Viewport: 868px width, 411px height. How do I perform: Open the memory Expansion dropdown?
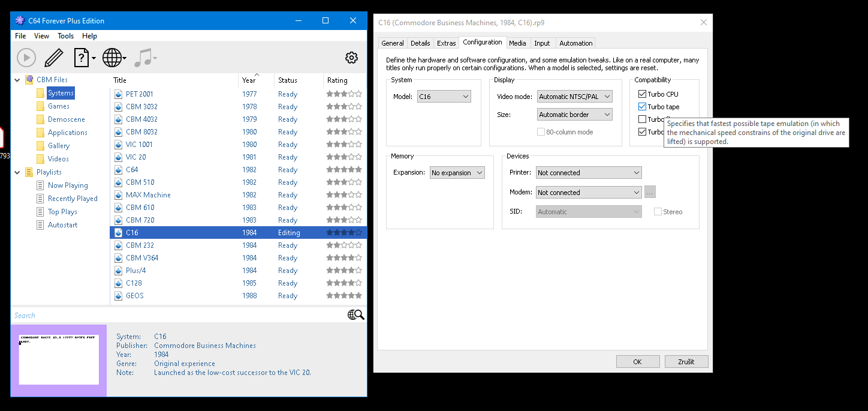click(457, 173)
